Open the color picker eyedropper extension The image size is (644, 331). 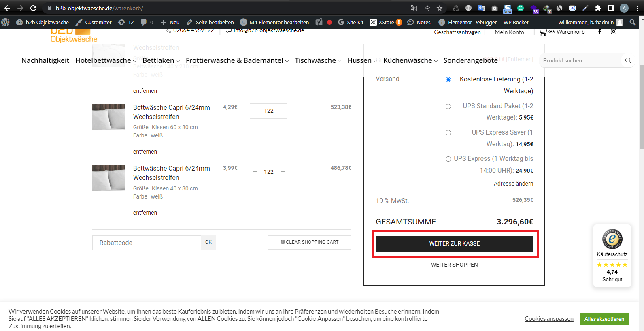[x=585, y=8]
